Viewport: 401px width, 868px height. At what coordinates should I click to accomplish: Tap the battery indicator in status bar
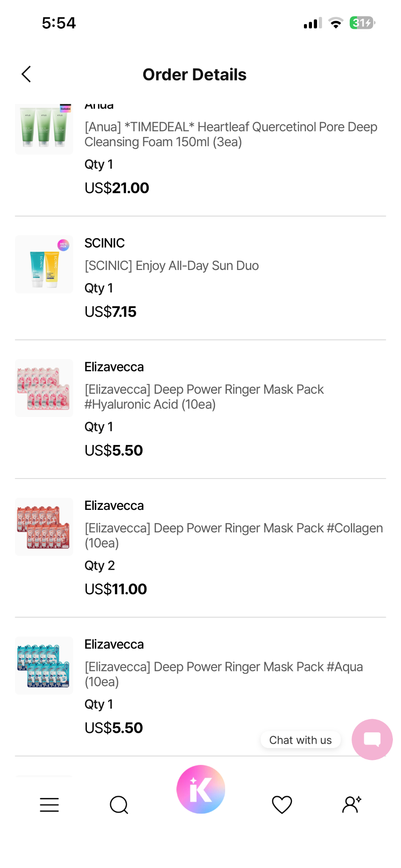click(x=362, y=22)
